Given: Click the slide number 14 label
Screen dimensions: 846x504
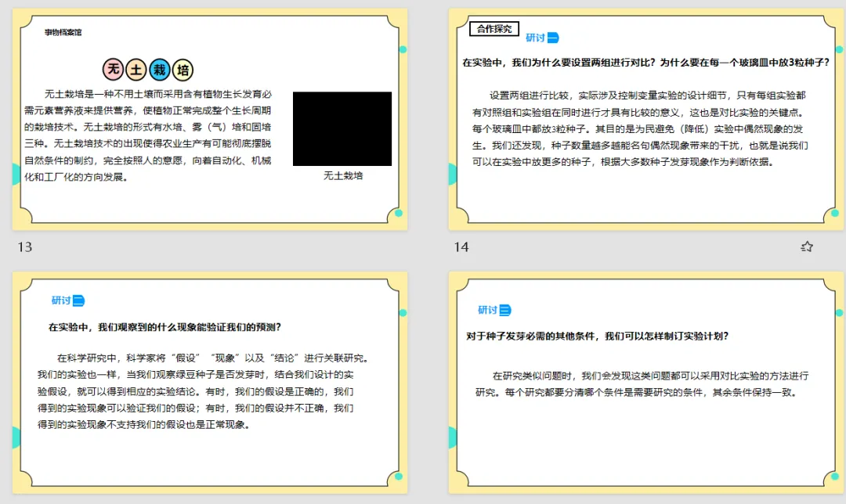Looking at the screenshot, I should [461, 247].
